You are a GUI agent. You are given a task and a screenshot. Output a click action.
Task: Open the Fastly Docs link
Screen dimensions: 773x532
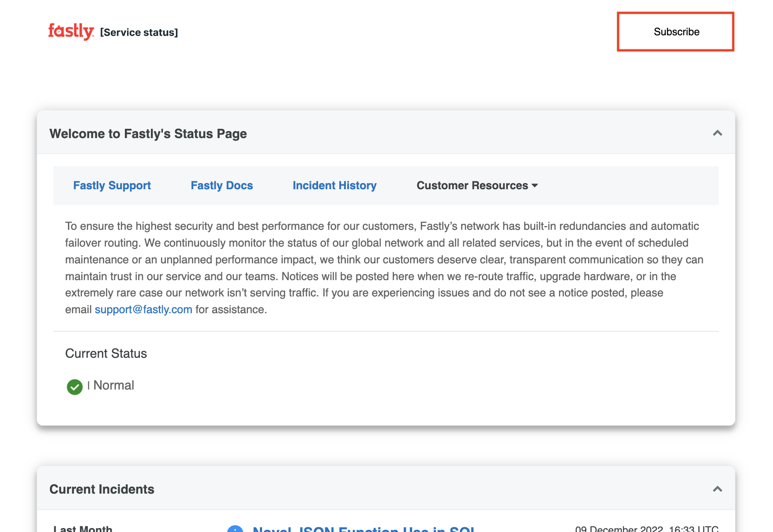(x=222, y=186)
